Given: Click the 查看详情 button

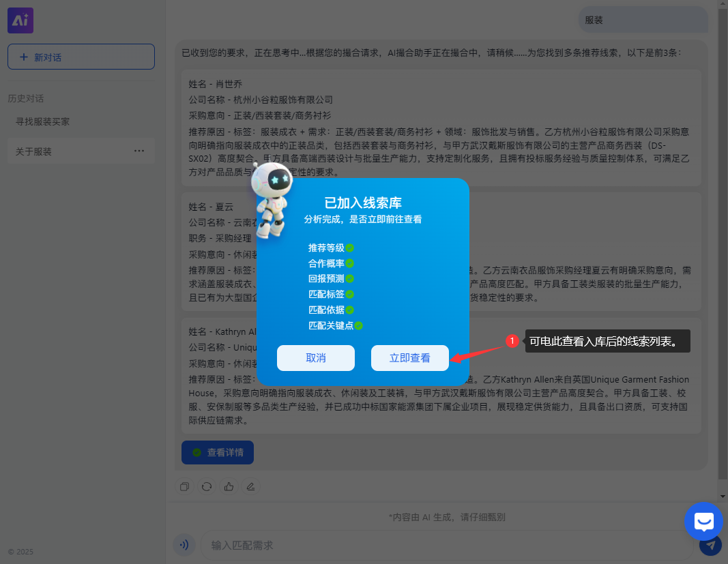Looking at the screenshot, I should click(x=217, y=452).
